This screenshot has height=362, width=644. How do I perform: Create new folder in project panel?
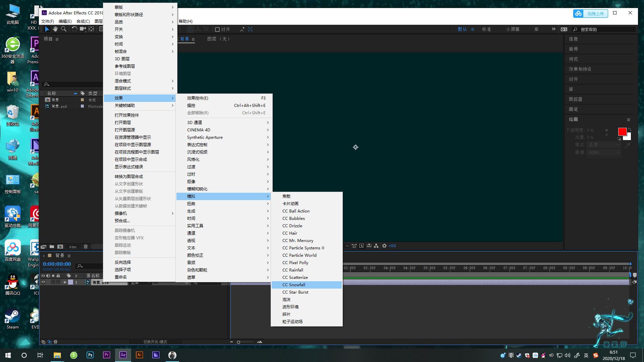[x=52, y=246]
